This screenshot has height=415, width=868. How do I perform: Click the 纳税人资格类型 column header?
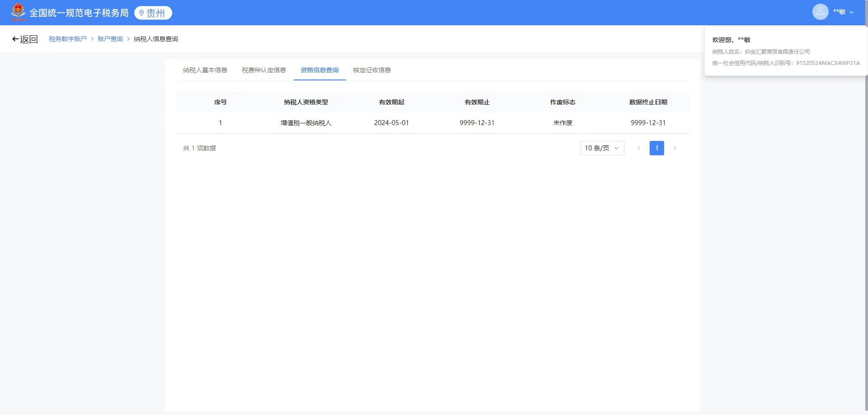point(306,102)
